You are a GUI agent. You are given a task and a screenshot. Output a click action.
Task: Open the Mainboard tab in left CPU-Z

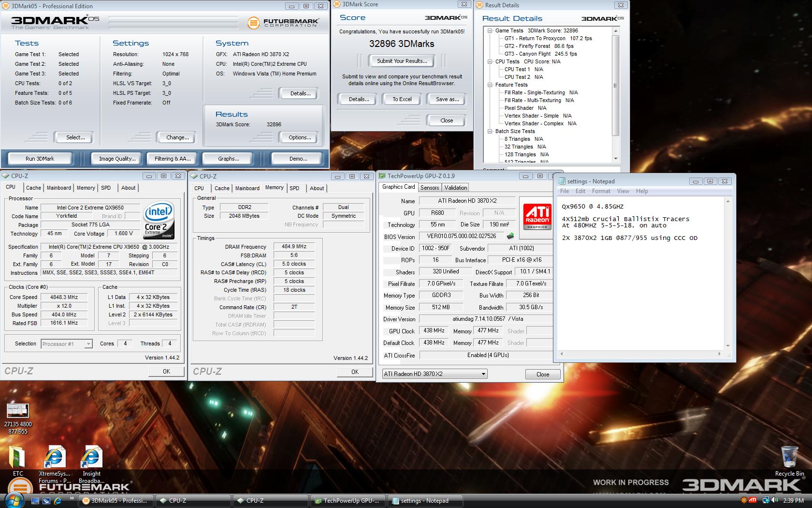(59, 188)
